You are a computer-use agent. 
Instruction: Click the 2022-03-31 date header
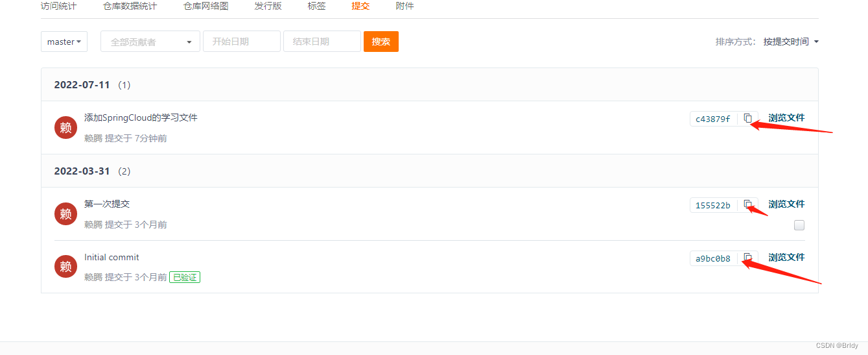[82, 171]
